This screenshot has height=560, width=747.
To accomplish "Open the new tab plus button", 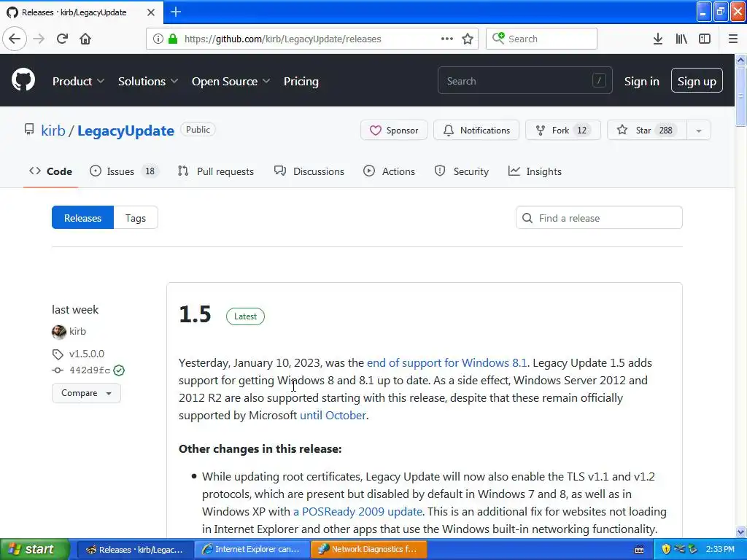I will tap(175, 12).
